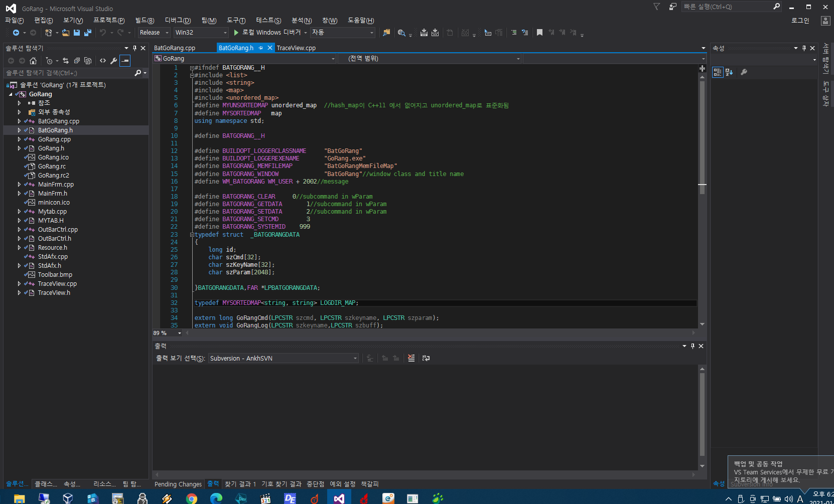Image resolution: width=834 pixels, height=504 pixels.
Task: Click the Uncomment Selection icon
Action: pyautogui.click(x=525, y=33)
